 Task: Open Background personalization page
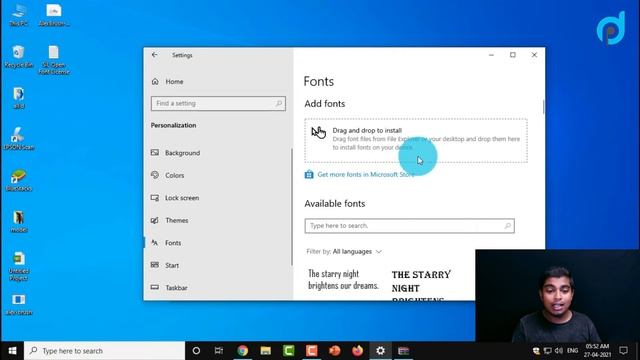pos(182,153)
